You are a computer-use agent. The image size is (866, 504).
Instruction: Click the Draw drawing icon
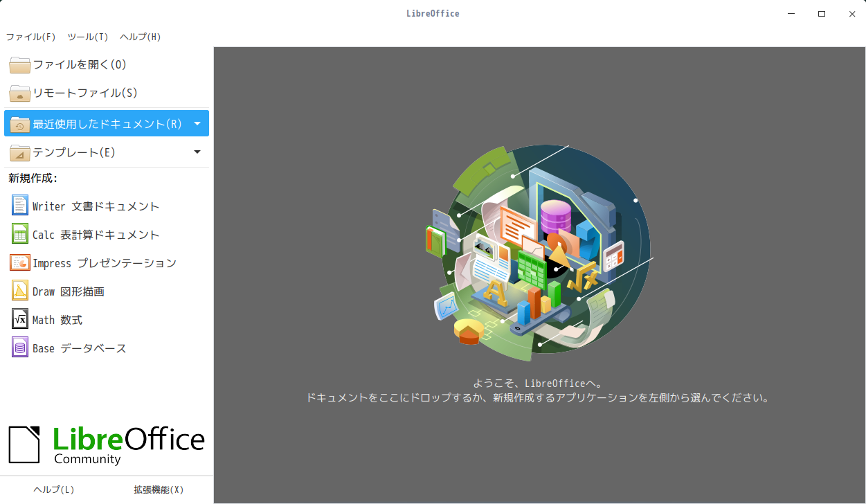click(x=20, y=291)
